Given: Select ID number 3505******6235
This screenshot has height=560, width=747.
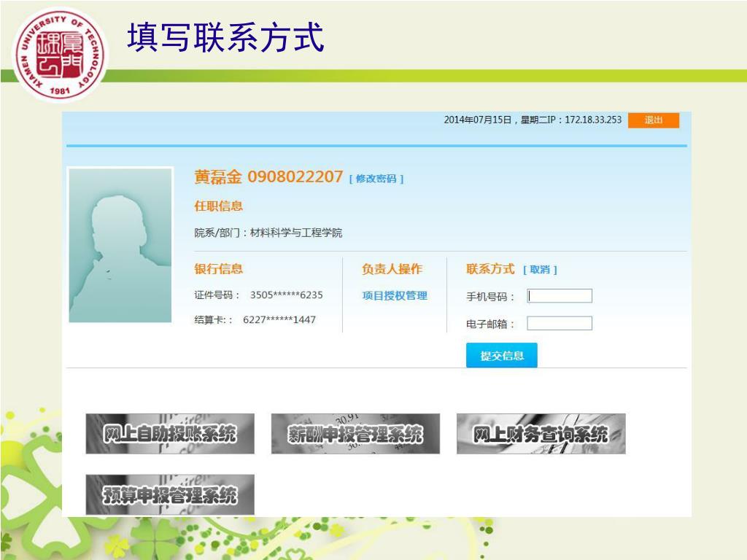Looking at the screenshot, I should click(x=286, y=295).
